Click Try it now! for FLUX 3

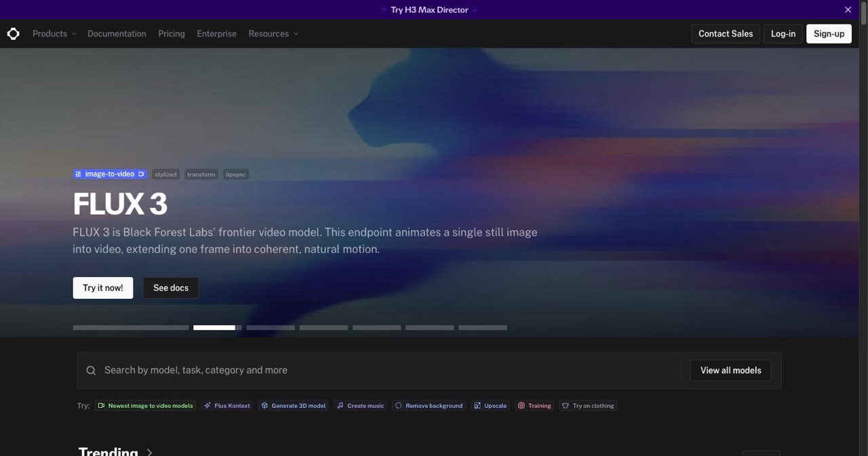[x=103, y=288]
